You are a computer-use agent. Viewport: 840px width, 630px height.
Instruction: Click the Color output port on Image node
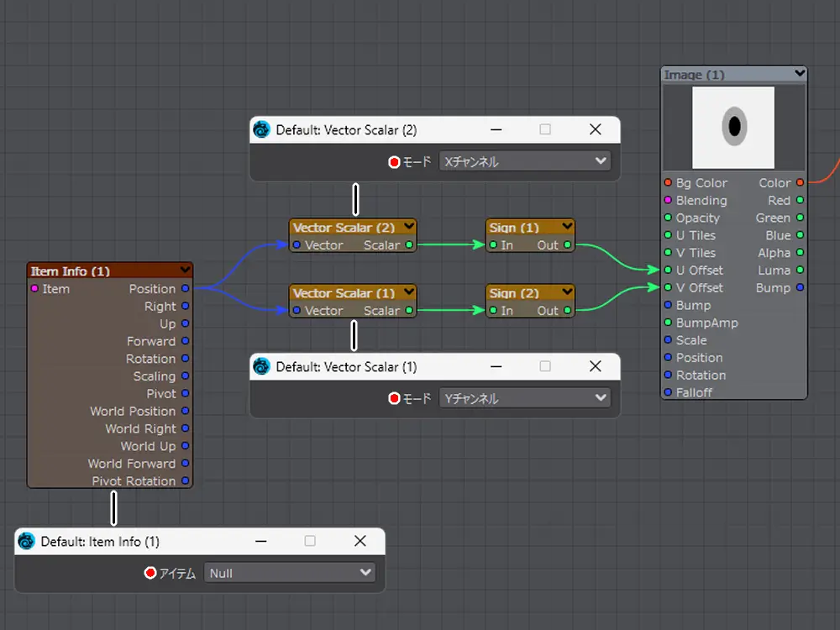[800, 182]
